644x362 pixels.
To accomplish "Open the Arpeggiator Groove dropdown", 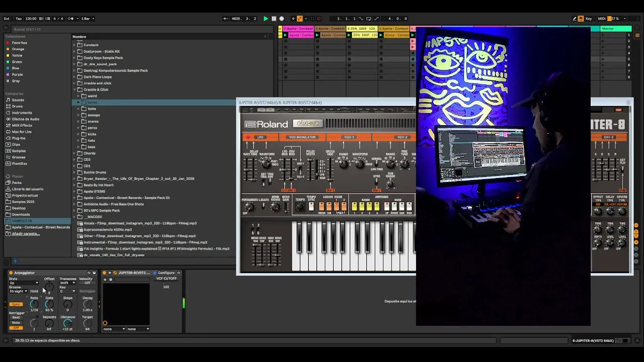I will coord(19,291).
